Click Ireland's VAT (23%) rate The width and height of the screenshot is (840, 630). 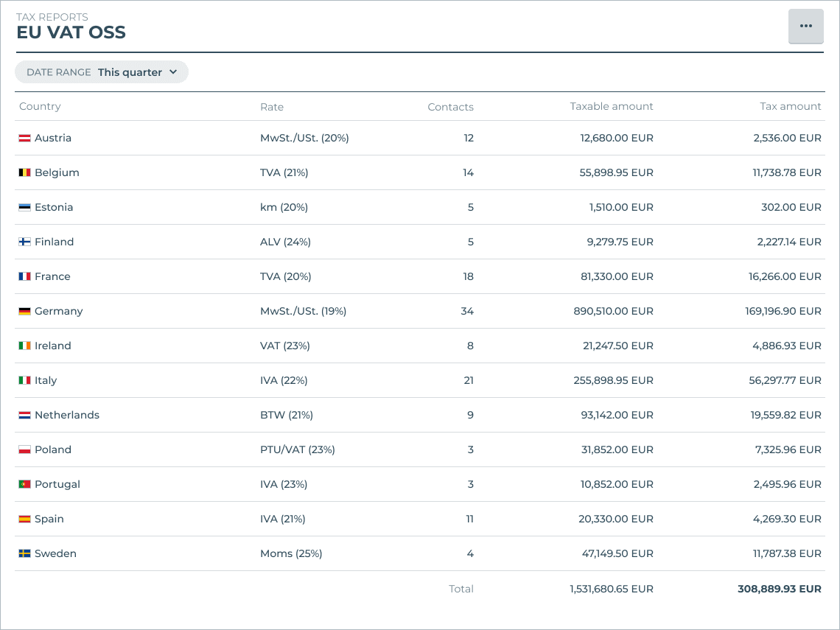285,346
